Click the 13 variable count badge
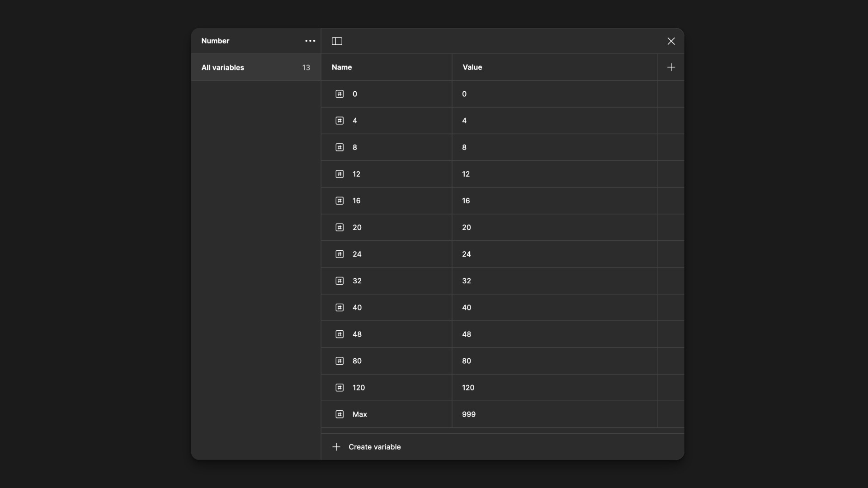The width and height of the screenshot is (868, 488). point(306,67)
